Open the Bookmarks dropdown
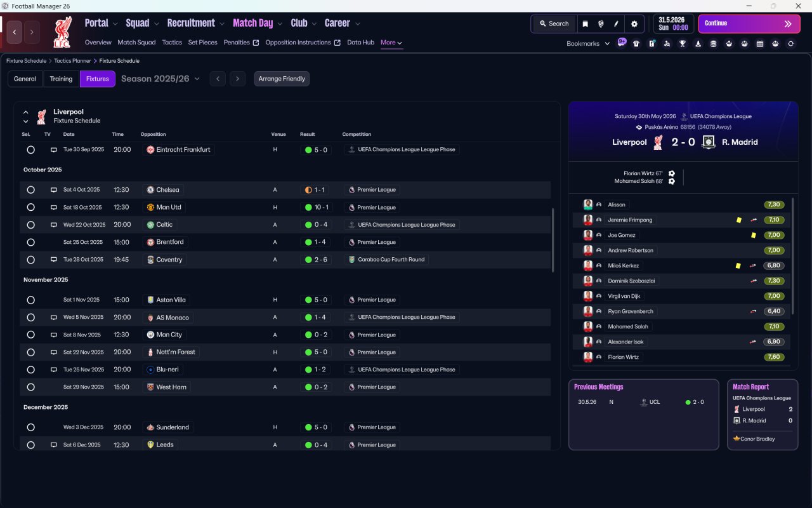The image size is (812, 508). click(588, 44)
